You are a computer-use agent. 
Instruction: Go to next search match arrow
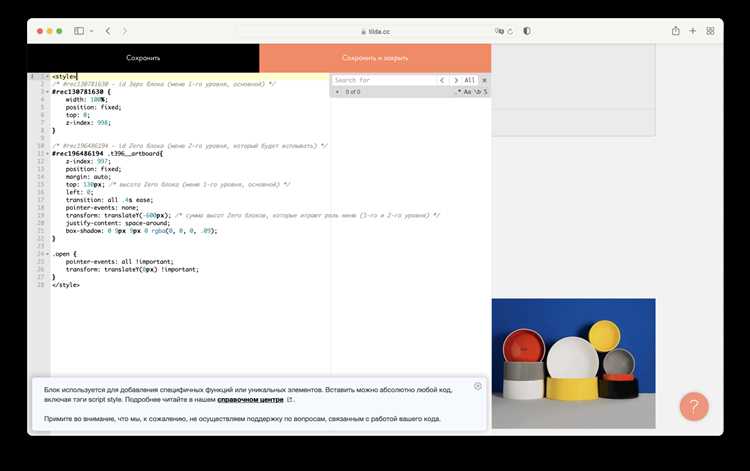pos(455,80)
